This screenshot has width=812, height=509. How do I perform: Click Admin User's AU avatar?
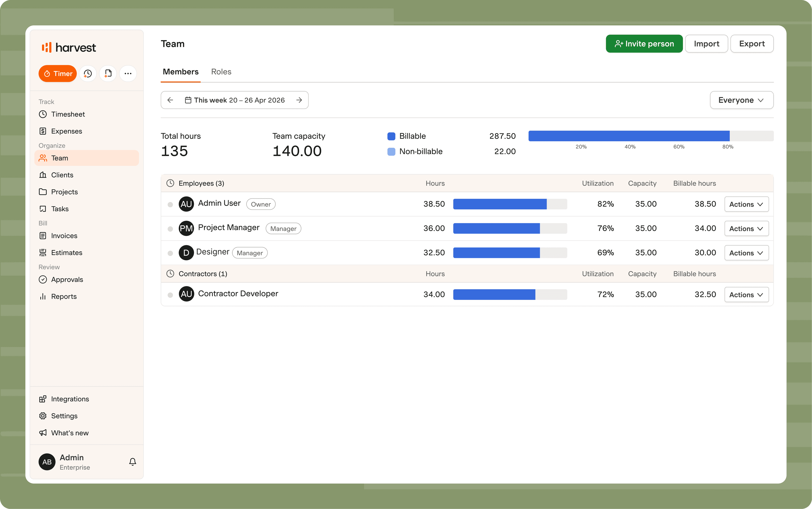point(186,204)
